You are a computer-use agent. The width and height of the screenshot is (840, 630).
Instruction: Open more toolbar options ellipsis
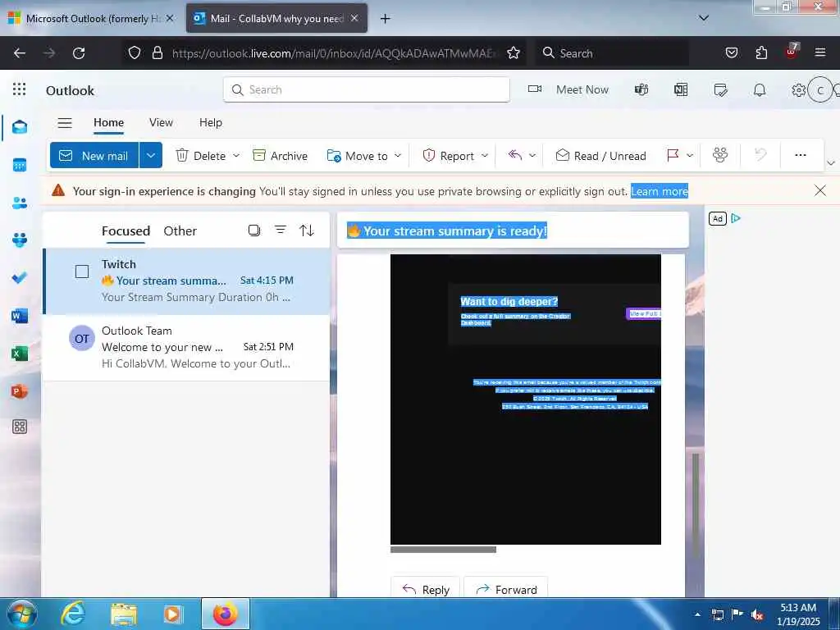(x=801, y=155)
